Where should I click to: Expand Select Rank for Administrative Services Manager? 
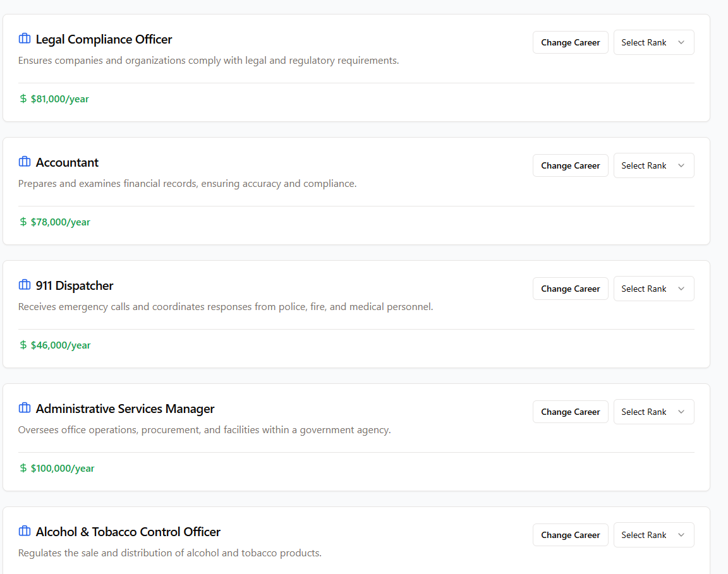(x=653, y=412)
